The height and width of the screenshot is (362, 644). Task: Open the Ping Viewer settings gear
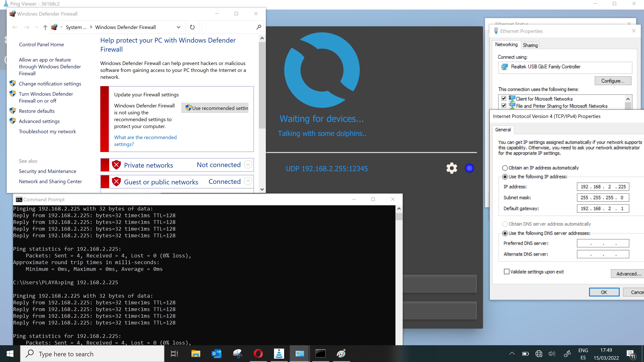pyautogui.click(x=452, y=168)
